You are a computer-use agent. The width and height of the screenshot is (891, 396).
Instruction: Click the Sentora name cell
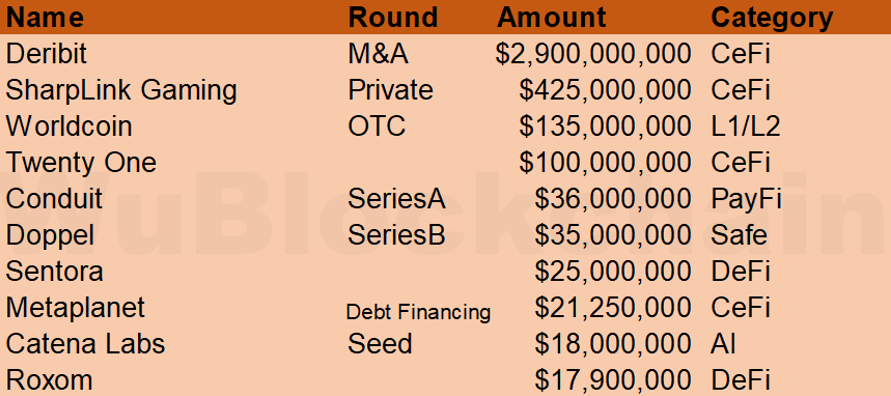point(55,272)
